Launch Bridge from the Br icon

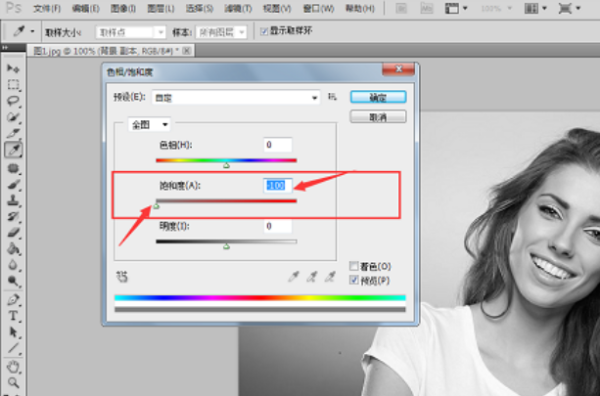tap(401, 8)
